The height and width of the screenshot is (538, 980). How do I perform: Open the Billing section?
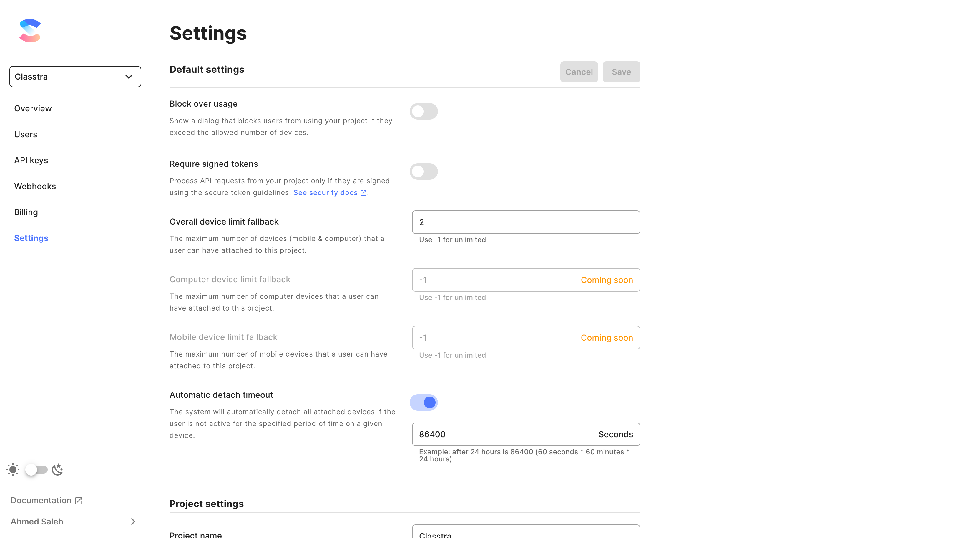click(26, 212)
